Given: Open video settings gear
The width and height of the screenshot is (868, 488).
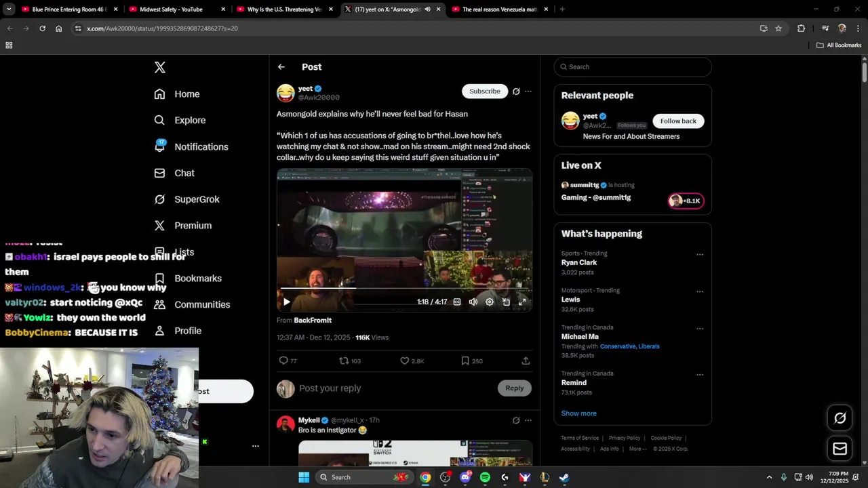Looking at the screenshot, I should click(x=490, y=302).
